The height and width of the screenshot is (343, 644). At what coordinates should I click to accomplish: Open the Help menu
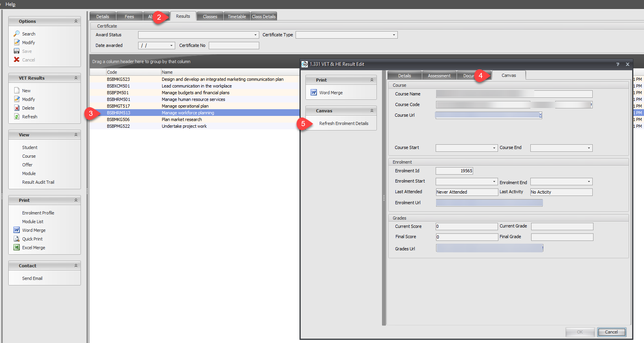tap(10, 4)
